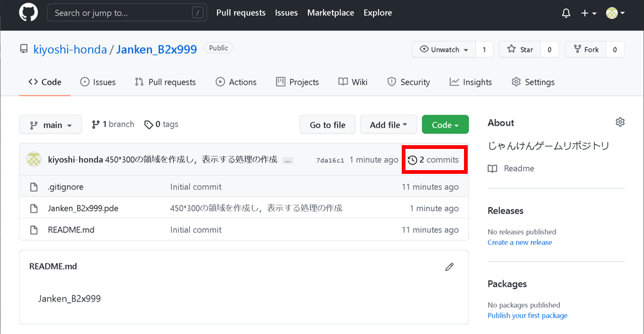Open notifications bell icon
644x334 pixels.
tap(566, 13)
